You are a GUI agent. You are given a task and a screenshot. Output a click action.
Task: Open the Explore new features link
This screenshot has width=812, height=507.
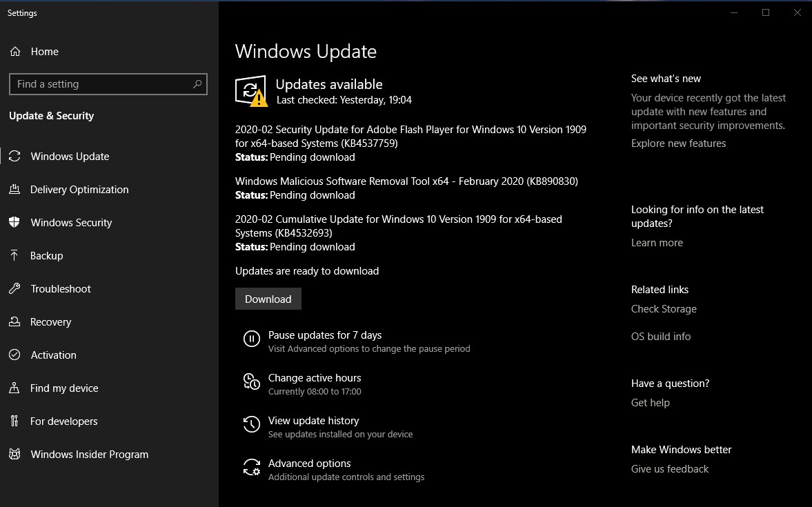[x=678, y=143]
